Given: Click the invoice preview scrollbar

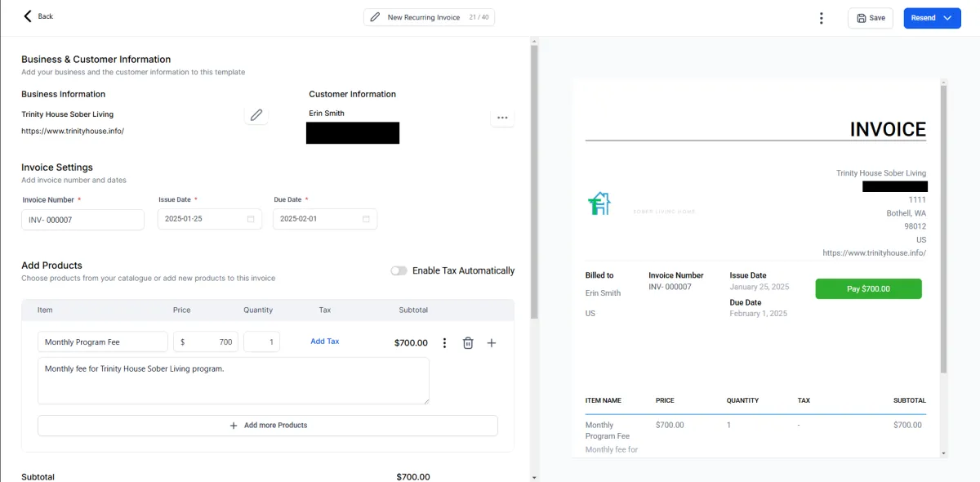Looking at the screenshot, I should pos(944,229).
